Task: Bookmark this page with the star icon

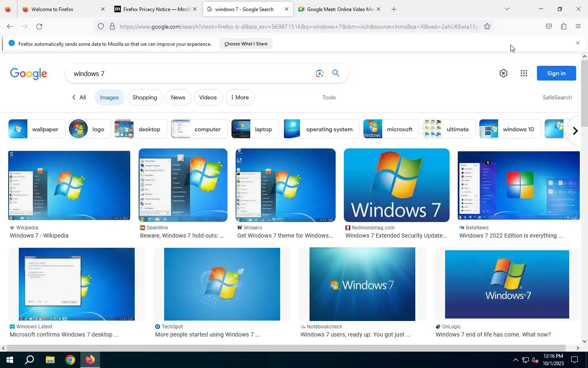Action: (x=487, y=27)
